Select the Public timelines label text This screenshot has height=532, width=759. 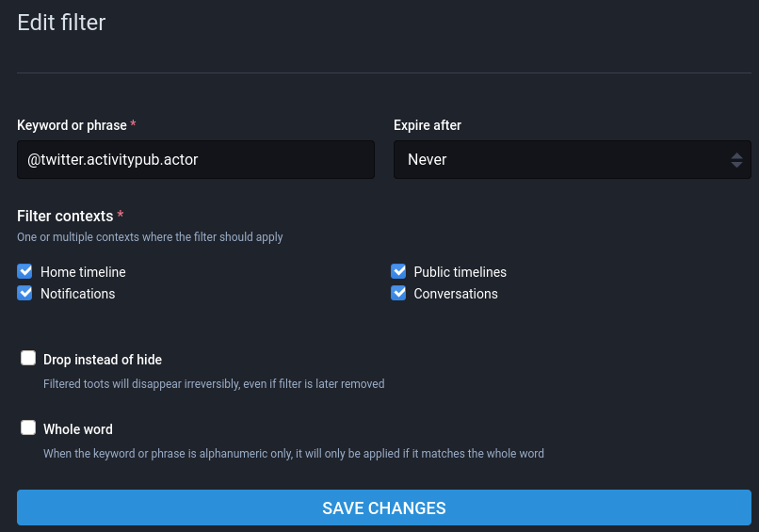tap(460, 272)
